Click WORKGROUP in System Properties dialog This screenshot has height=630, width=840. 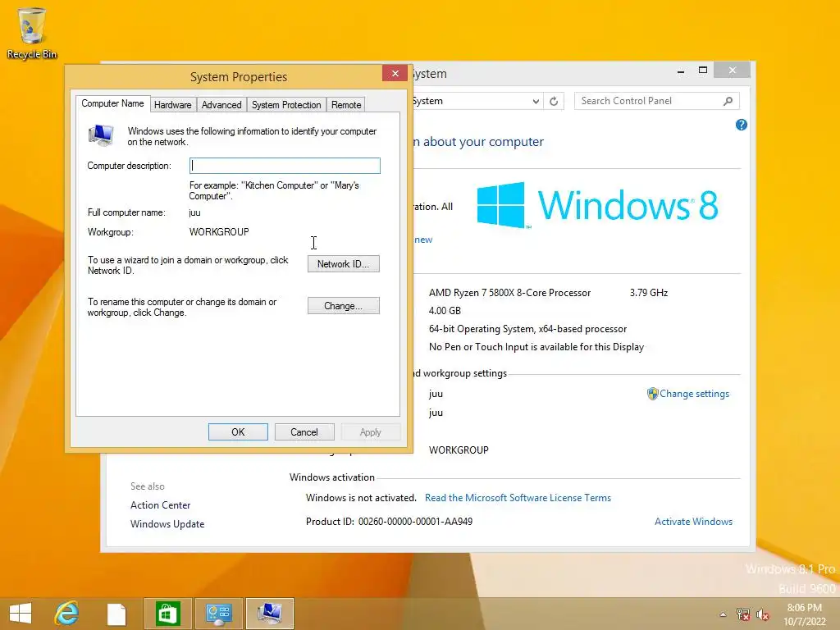point(219,232)
